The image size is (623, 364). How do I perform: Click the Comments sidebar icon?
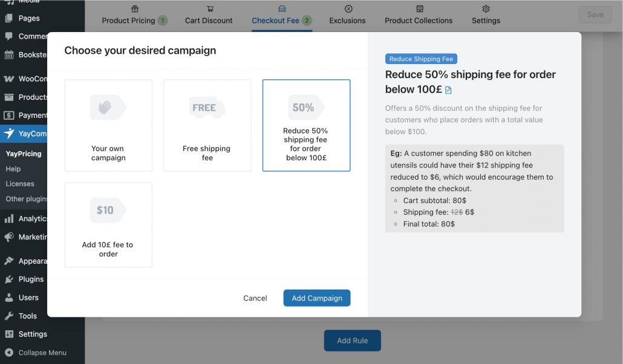(8, 36)
